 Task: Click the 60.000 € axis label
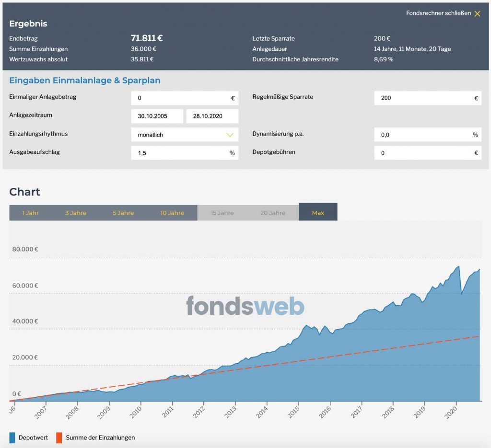(25, 285)
